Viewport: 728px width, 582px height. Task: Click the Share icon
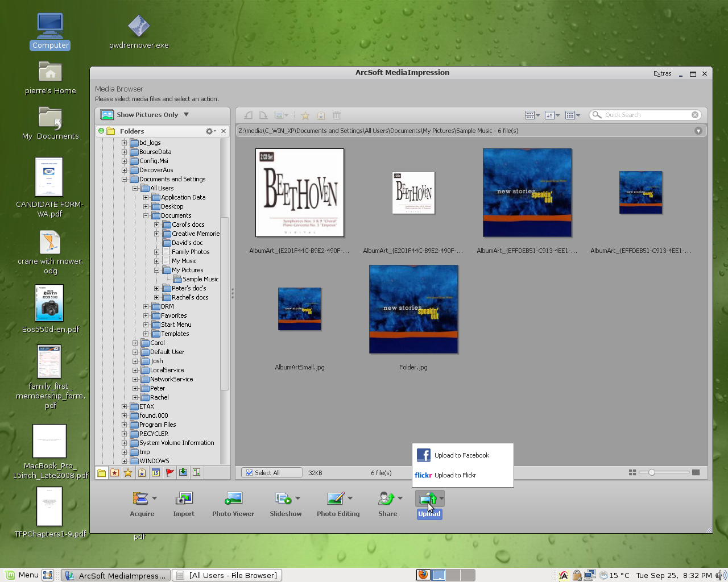pos(386,499)
